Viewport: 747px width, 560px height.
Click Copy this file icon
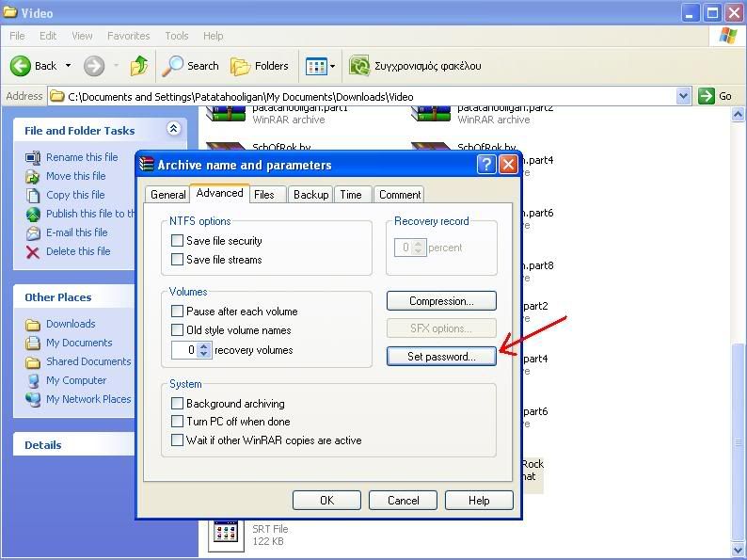[33, 195]
